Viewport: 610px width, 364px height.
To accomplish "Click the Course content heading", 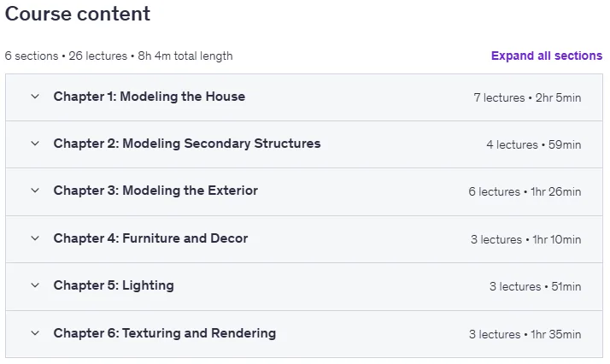I will pyautogui.click(x=78, y=14).
